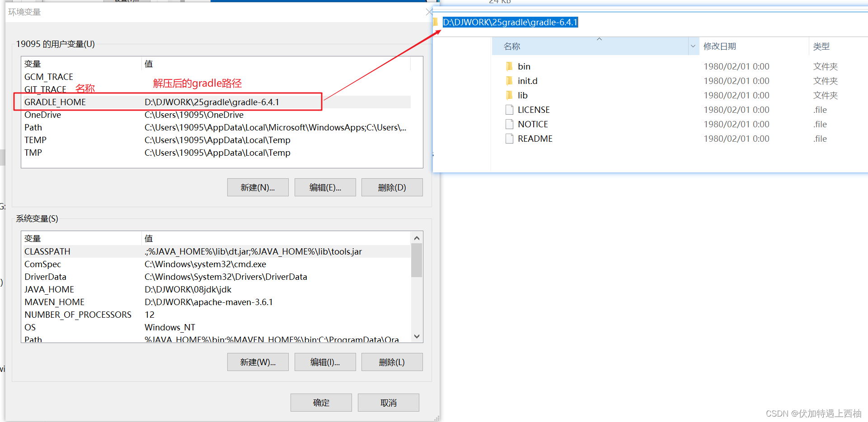Click the lib folder name

[x=523, y=95]
